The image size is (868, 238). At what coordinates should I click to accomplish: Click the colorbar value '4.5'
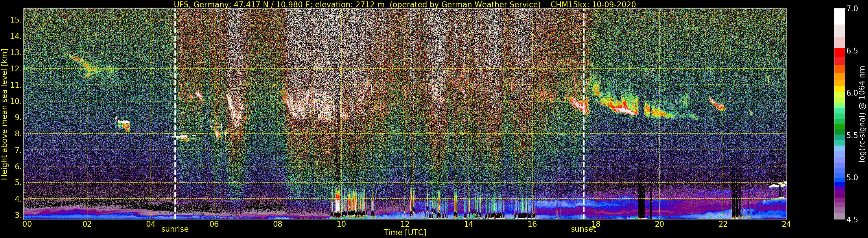pyautogui.click(x=852, y=220)
